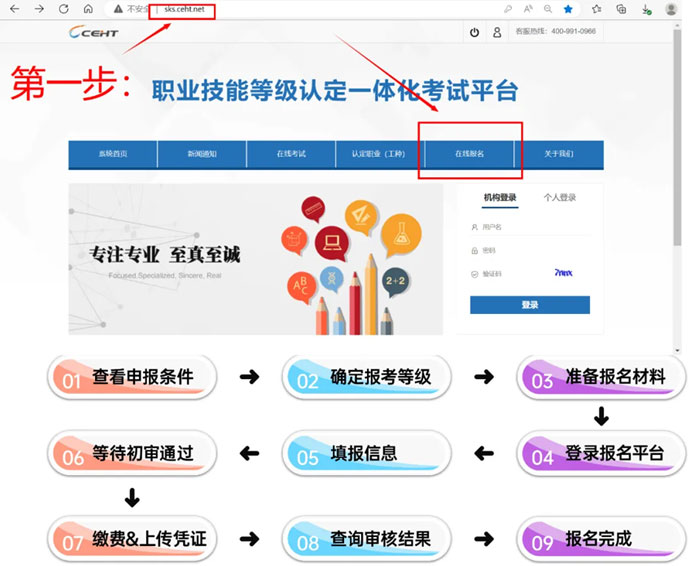Viewport: 689px width, 566px height.
Task: Open 关于我们 navigation item
Action: pyautogui.click(x=559, y=154)
